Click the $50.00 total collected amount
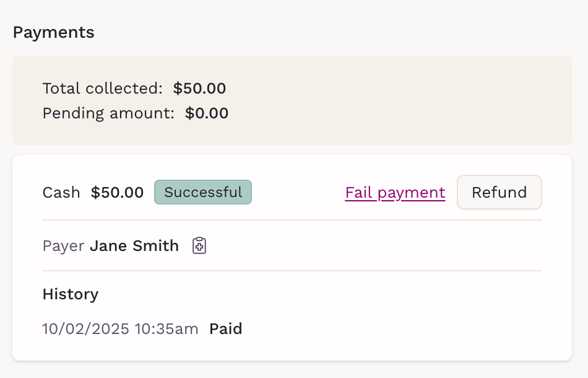Screen dimensions: 588x378 (x=199, y=89)
